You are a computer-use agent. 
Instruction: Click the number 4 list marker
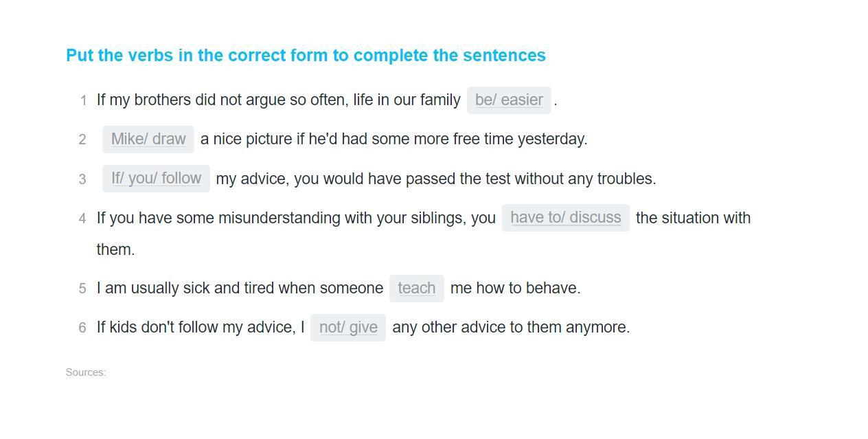click(82, 218)
